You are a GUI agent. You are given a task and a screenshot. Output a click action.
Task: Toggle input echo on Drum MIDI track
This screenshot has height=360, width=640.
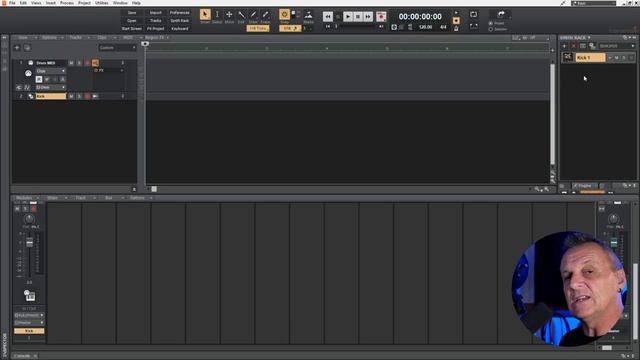95,63
